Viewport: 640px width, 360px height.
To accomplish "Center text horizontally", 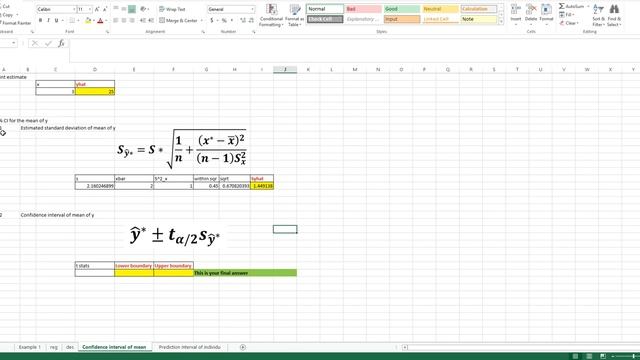I will (x=124, y=20).
